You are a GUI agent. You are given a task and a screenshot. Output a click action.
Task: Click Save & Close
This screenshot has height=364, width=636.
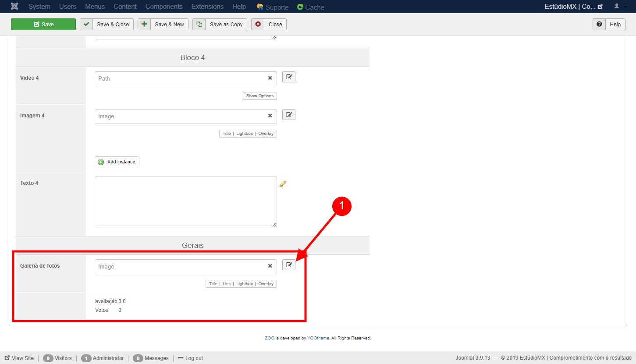(107, 24)
